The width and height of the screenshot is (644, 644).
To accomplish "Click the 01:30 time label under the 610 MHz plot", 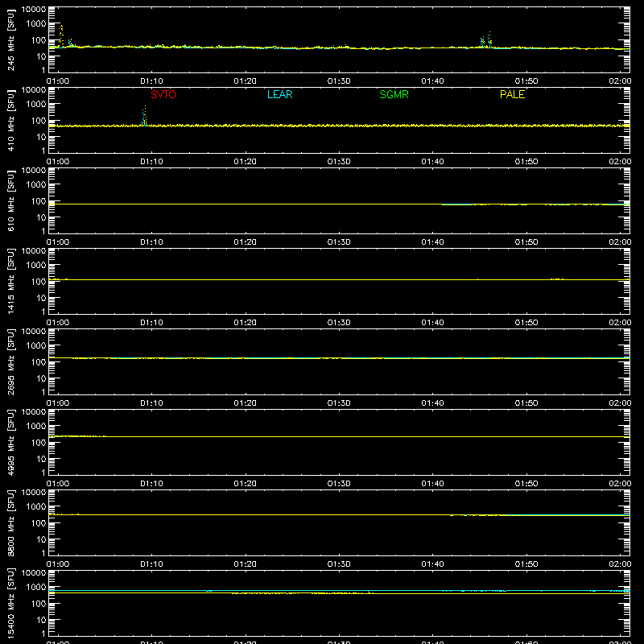I will pyautogui.click(x=339, y=242).
